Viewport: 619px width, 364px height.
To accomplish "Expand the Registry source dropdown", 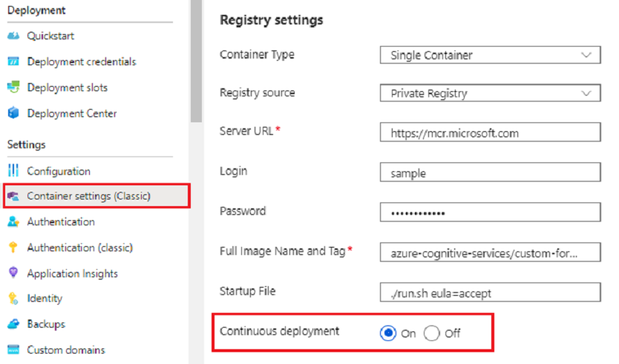I will click(x=490, y=94).
